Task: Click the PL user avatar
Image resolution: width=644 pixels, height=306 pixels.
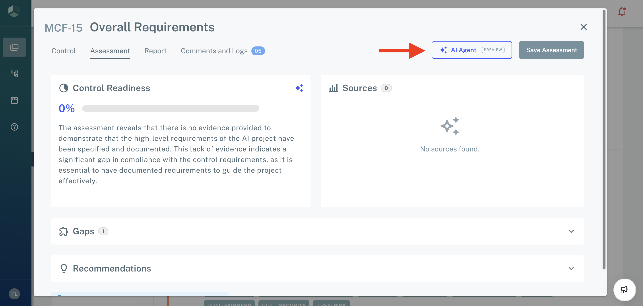Action: coord(14,294)
